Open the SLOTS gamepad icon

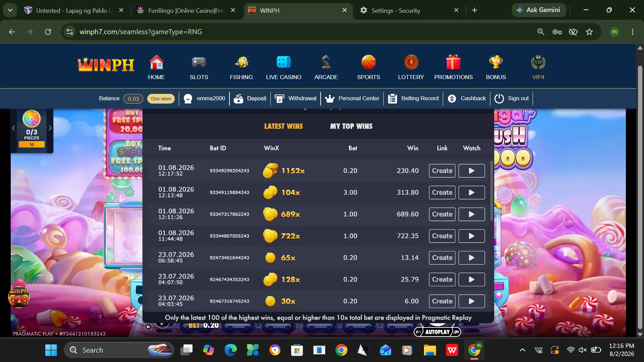pyautogui.click(x=199, y=62)
